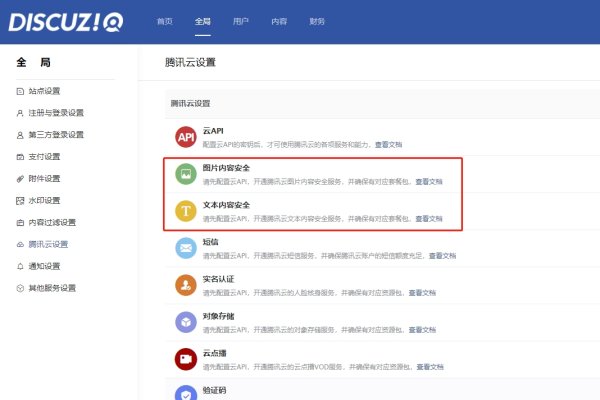Click the 附件设置 paperclip icon

coord(20,179)
